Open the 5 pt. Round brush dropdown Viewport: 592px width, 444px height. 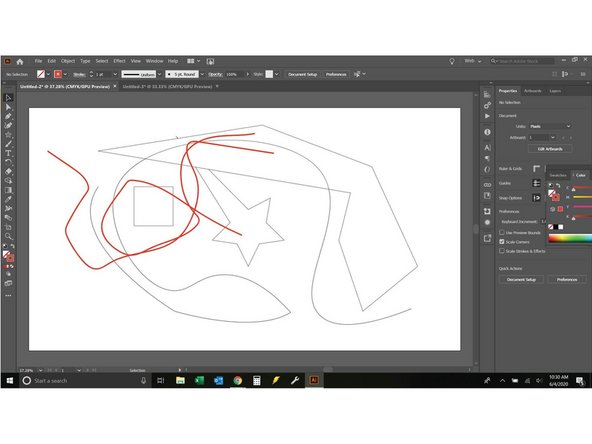click(202, 74)
